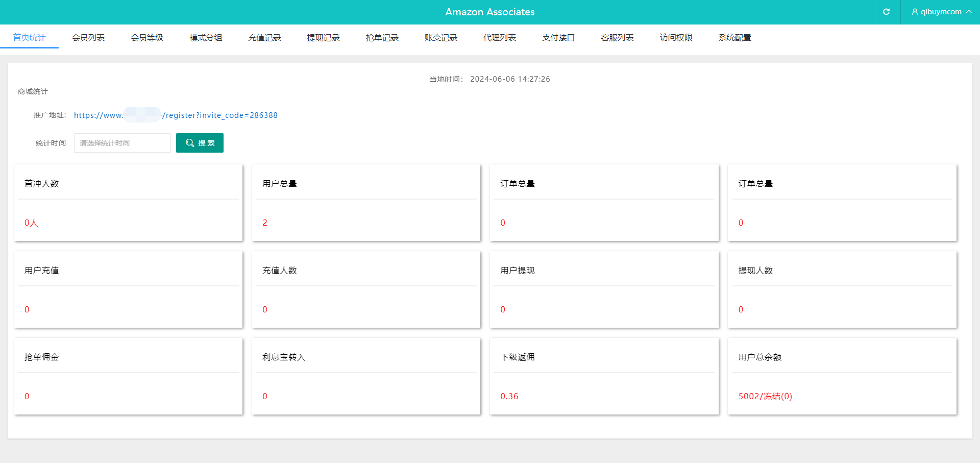View the 账变记录 tab
The image size is (980, 463).
click(440, 37)
